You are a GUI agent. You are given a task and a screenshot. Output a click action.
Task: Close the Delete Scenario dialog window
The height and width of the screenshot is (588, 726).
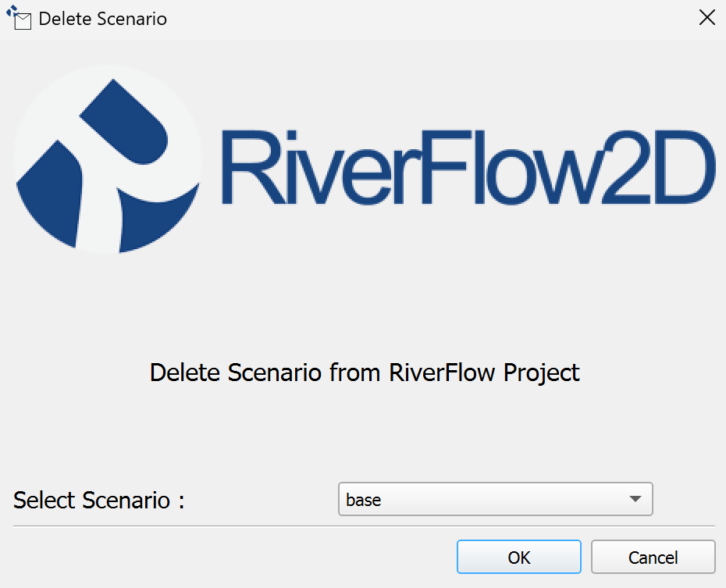[706, 18]
